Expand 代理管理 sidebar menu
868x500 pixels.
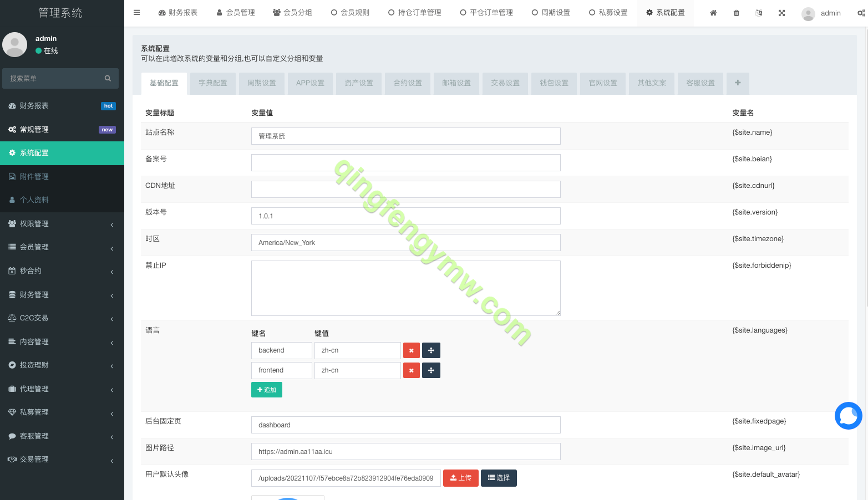click(62, 389)
